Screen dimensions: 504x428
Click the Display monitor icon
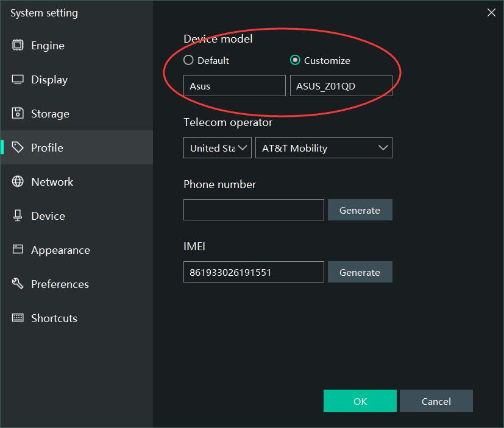pyautogui.click(x=18, y=80)
